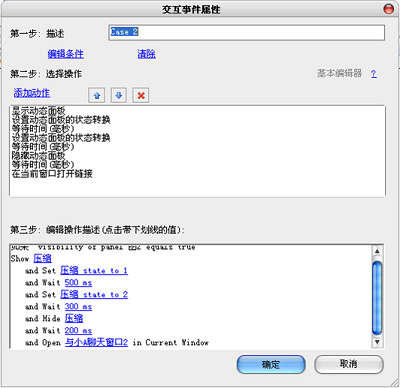Image resolution: width=400 pixels, height=388 pixels.
Task: Edit the Wait 300 ms value
Action: (x=78, y=307)
